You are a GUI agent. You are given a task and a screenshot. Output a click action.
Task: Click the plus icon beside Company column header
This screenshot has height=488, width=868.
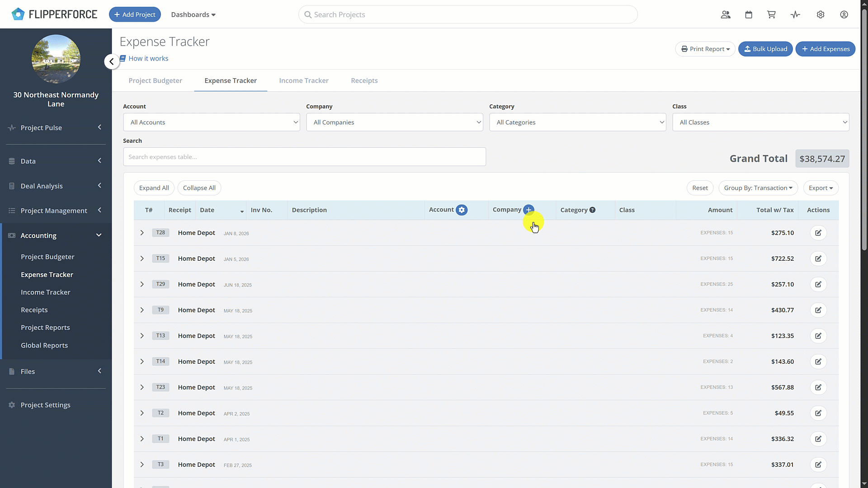528,210
